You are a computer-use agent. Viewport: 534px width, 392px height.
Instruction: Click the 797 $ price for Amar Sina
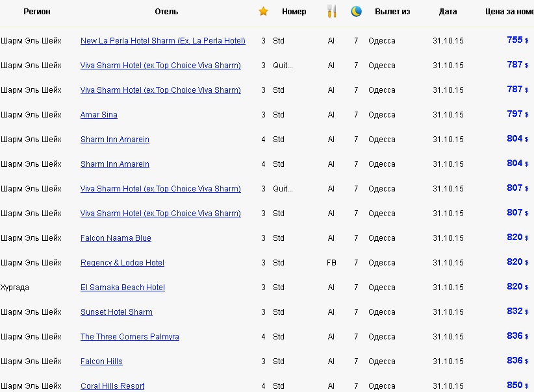pyautogui.click(x=518, y=114)
